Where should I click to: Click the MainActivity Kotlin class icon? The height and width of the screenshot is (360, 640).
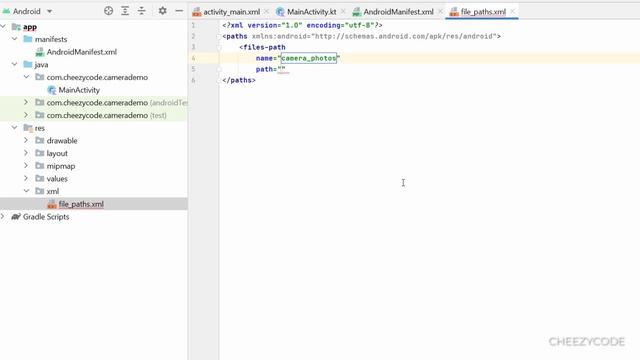51,90
